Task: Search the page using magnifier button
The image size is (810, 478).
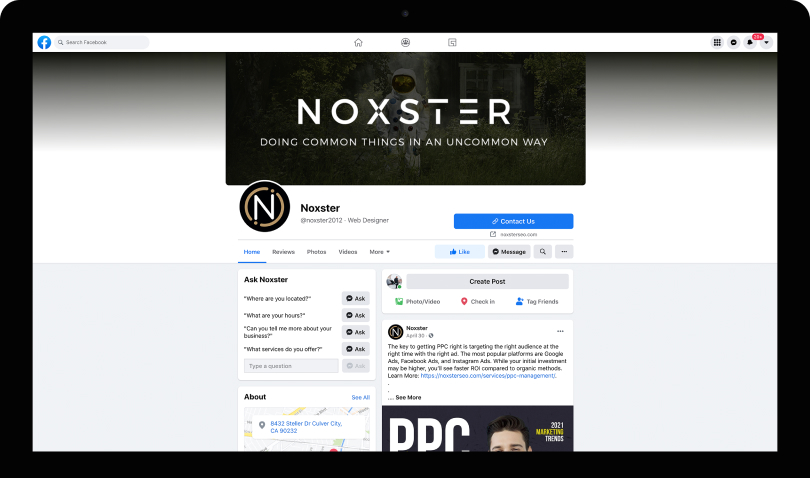Action: 542,252
